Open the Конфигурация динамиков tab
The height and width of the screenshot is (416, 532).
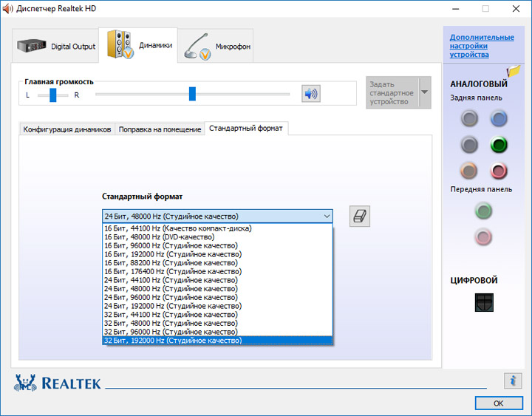coord(66,129)
